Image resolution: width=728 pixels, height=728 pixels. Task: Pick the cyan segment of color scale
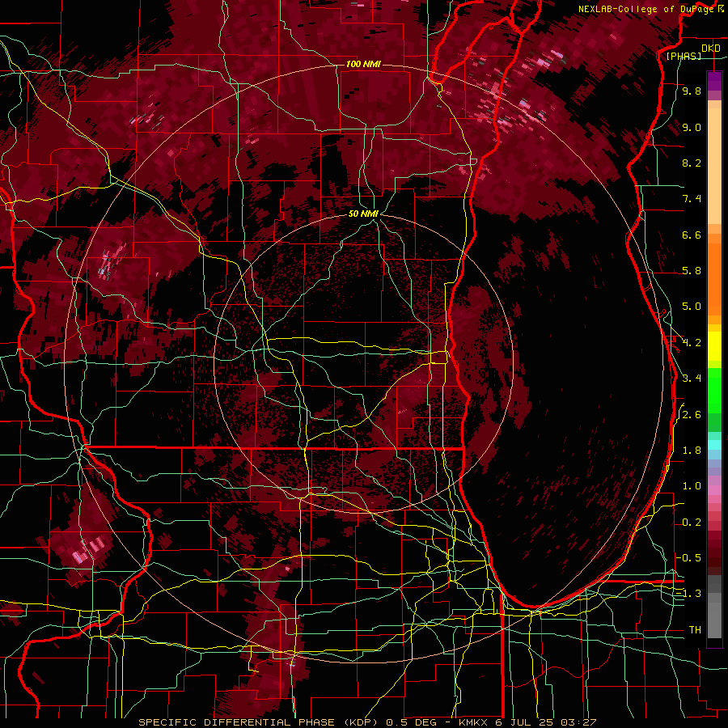714,445
